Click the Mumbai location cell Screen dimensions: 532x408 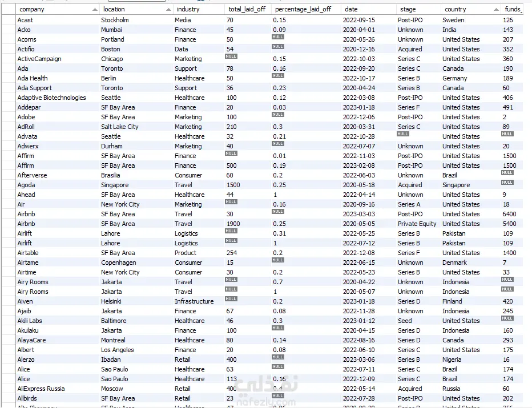(x=136, y=30)
